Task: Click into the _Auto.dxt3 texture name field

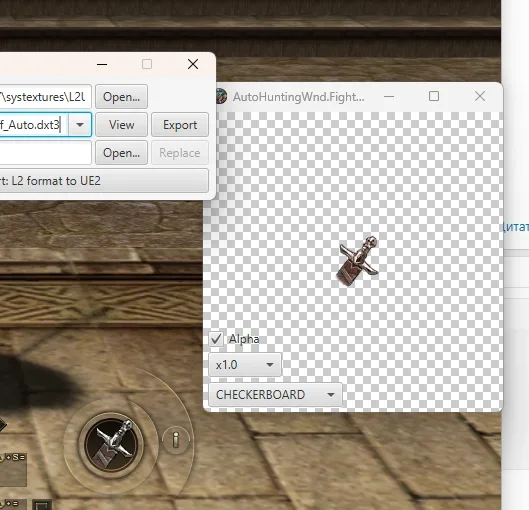Action: point(34,125)
